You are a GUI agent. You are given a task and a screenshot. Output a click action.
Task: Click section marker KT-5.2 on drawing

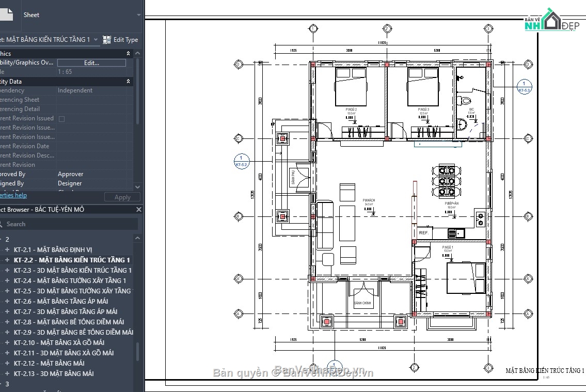pyautogui.click(x=242, y=162)
